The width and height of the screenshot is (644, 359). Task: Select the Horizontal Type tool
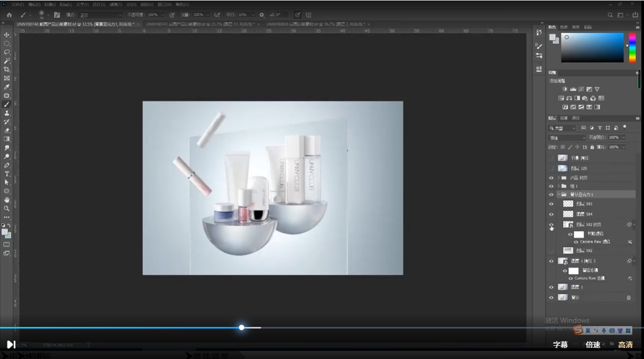[7, 173]
